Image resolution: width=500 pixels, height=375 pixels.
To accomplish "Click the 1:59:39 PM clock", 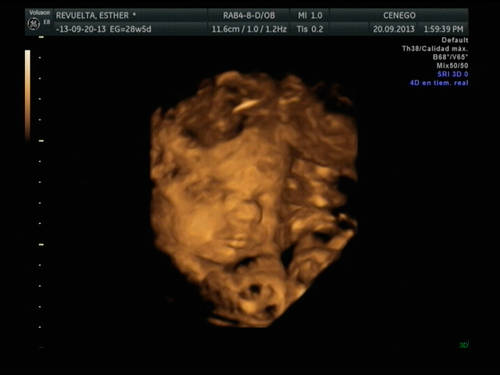I will pyautogui.click(x=443, y=29).
